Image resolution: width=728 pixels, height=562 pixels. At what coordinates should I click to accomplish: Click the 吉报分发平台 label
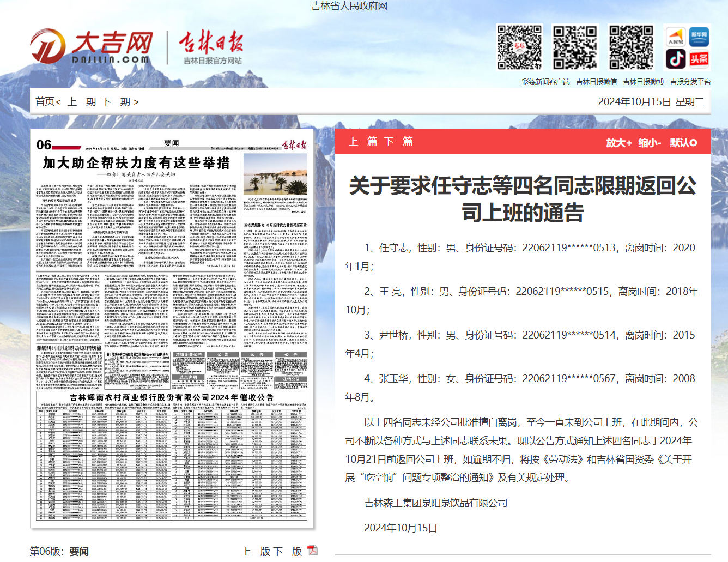(690, 82)
